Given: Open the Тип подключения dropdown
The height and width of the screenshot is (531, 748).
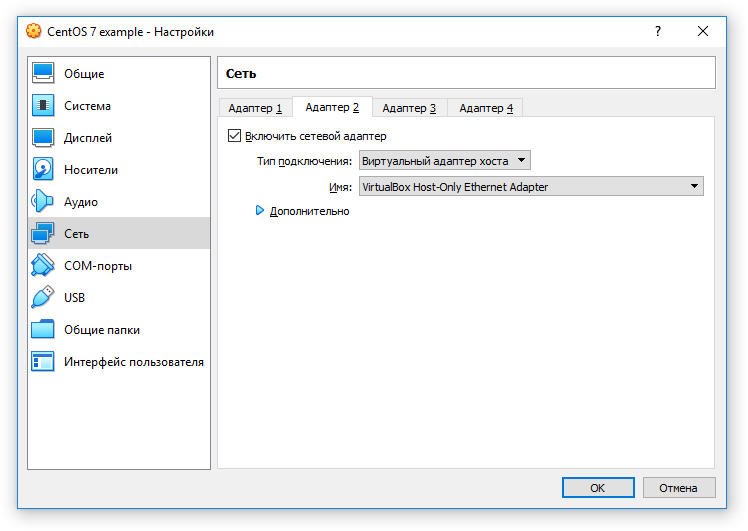Looking at the screenshot, I should pos(445,161).
